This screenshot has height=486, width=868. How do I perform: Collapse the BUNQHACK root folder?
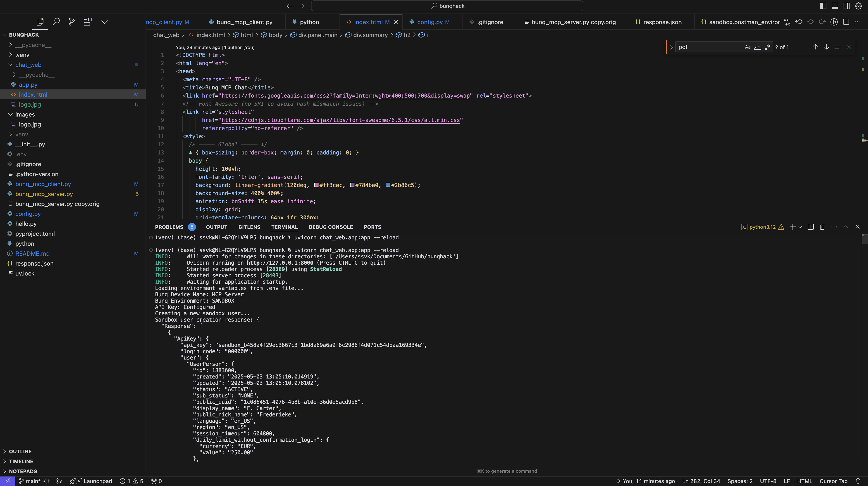pos(5,35)
